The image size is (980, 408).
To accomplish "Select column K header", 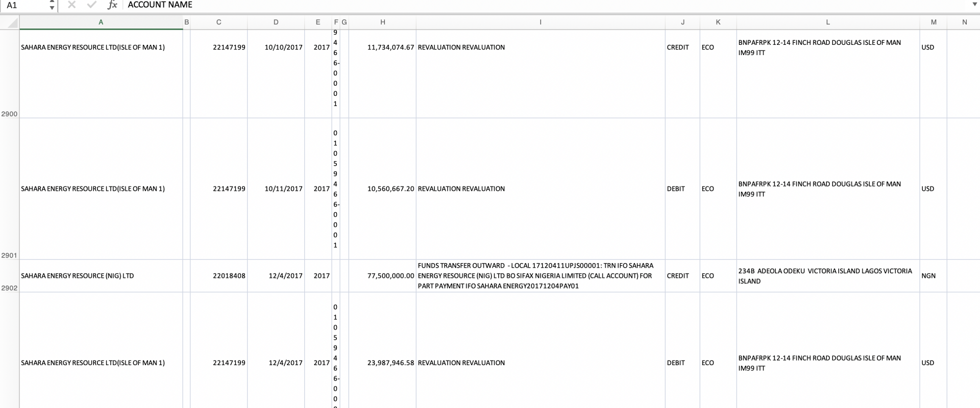I will click(718, 22).
